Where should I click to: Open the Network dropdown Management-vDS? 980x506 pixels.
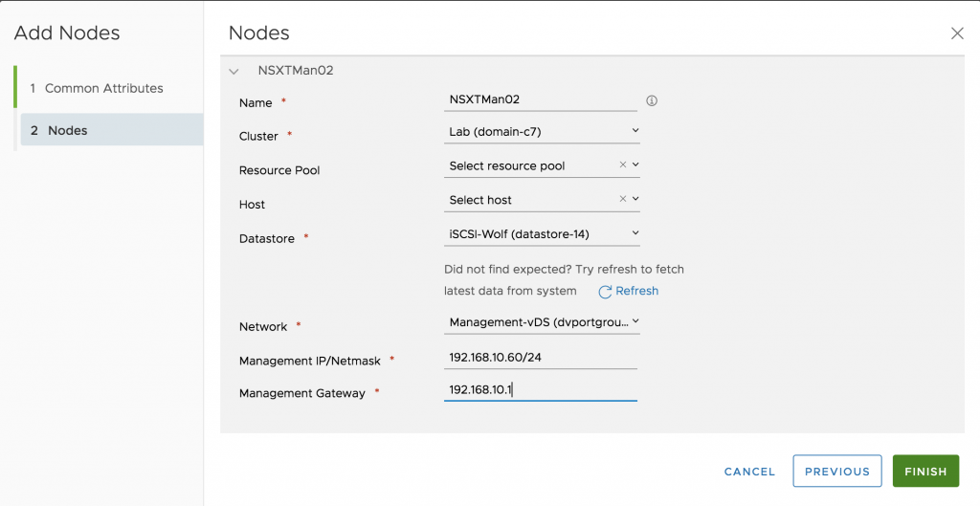542,322
